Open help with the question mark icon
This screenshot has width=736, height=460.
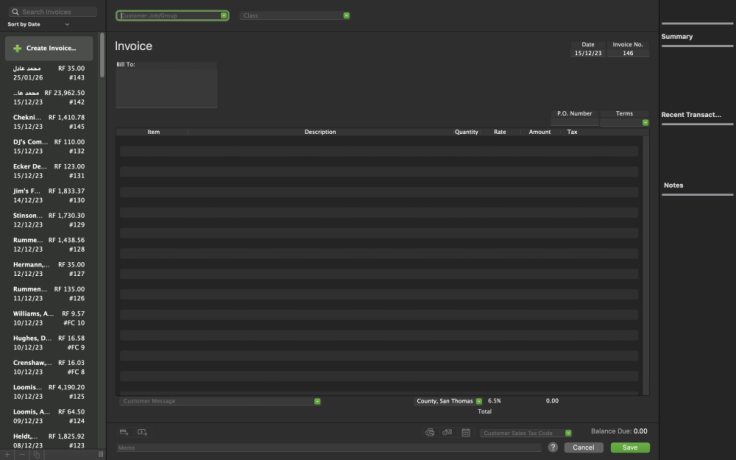pyautogui.click(x=553, y=447)
